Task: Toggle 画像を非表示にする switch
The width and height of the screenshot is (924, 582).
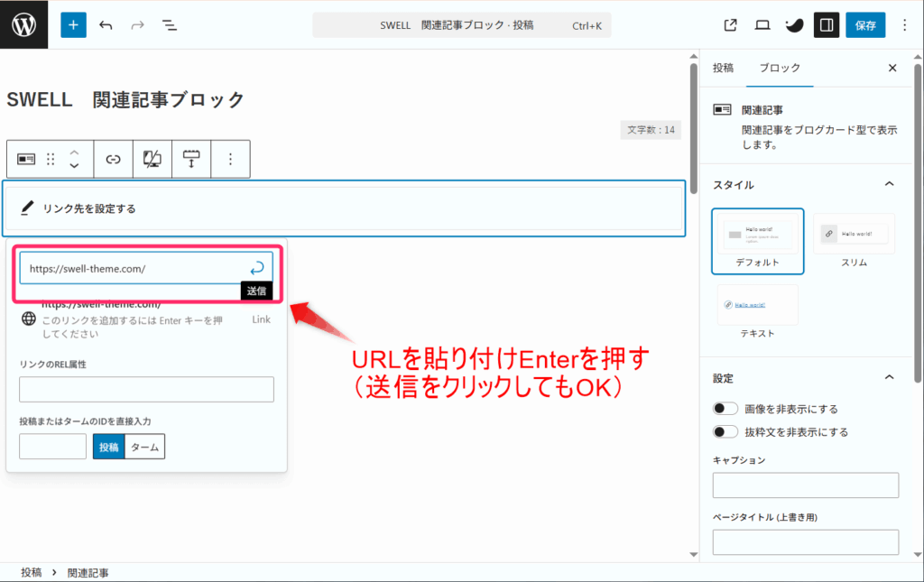Action: [725, 409]
